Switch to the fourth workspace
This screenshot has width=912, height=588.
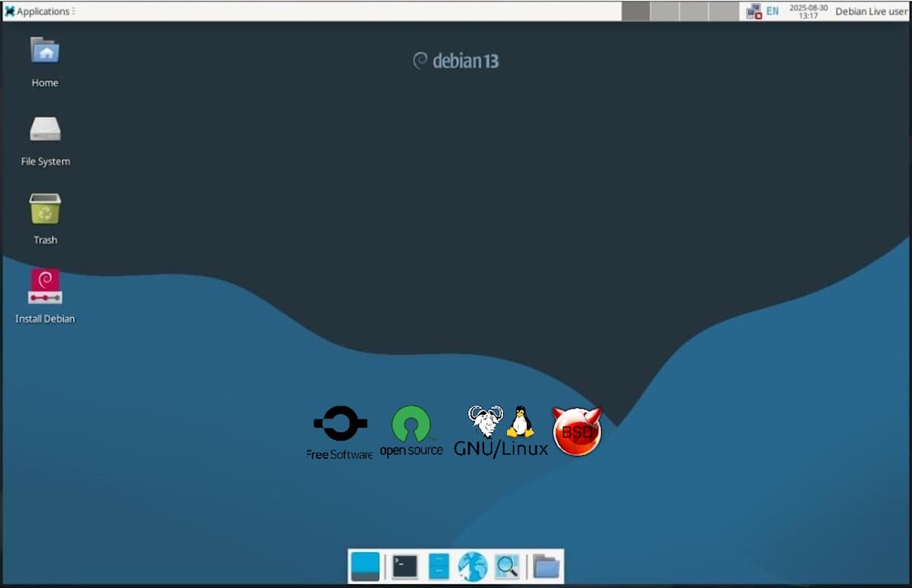pyautogui.click(x=723, y=11)
